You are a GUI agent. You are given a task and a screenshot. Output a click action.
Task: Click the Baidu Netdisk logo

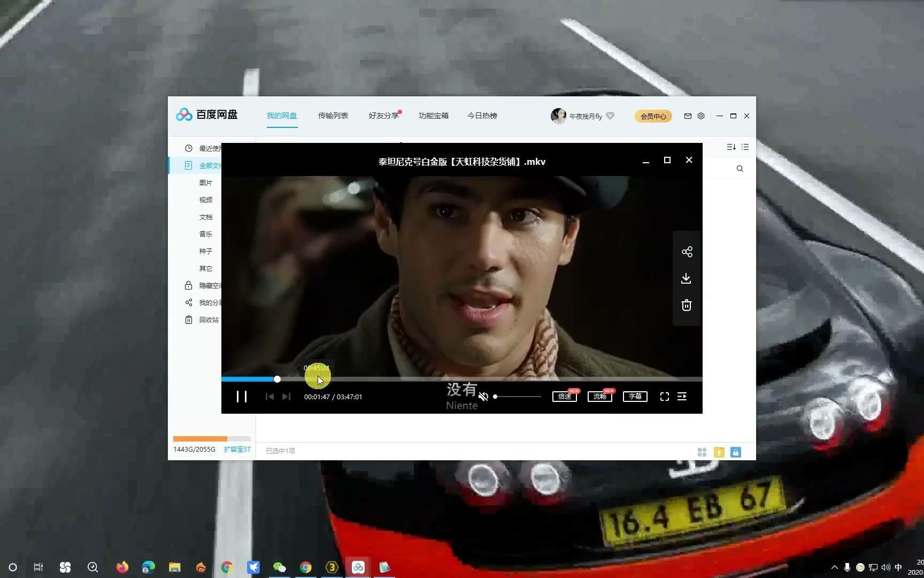click(x=207, y=115)
